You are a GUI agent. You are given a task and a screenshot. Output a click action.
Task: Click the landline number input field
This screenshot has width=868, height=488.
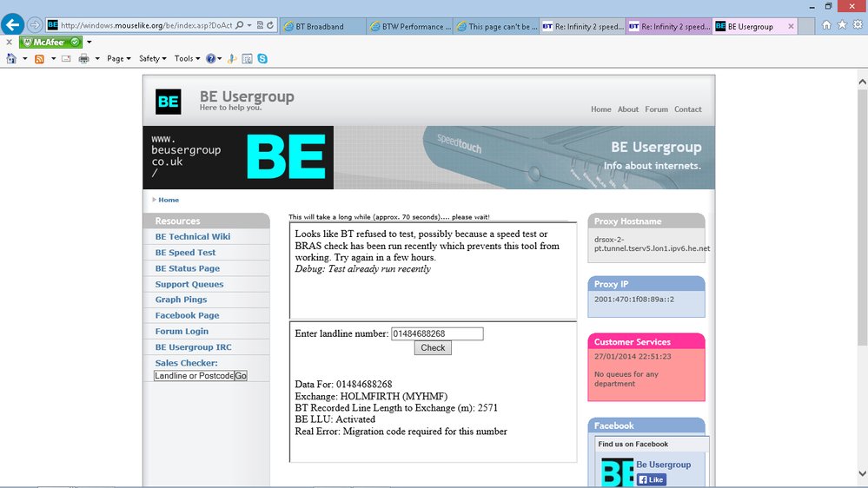pyautogui.click(x=437, y=333)
